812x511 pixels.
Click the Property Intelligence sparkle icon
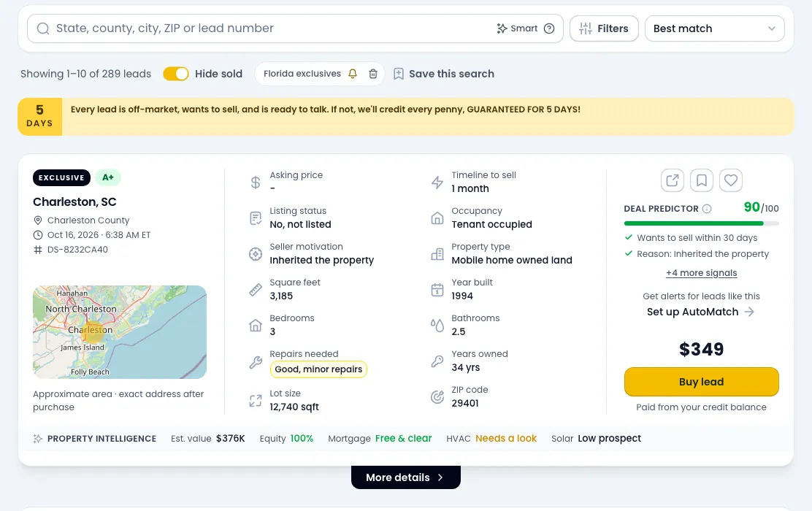point(38,439)
